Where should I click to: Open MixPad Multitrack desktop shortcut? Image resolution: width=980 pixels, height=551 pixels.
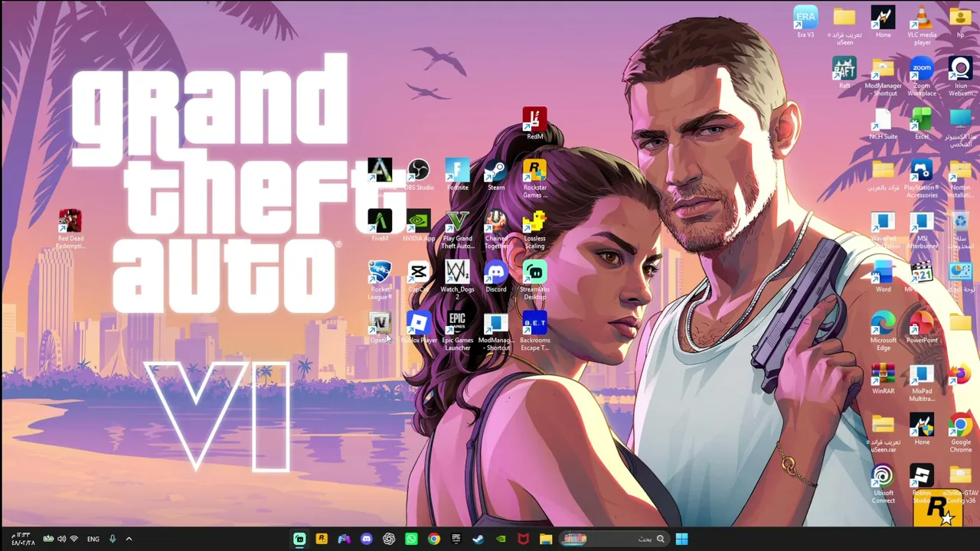click(922, 383)
